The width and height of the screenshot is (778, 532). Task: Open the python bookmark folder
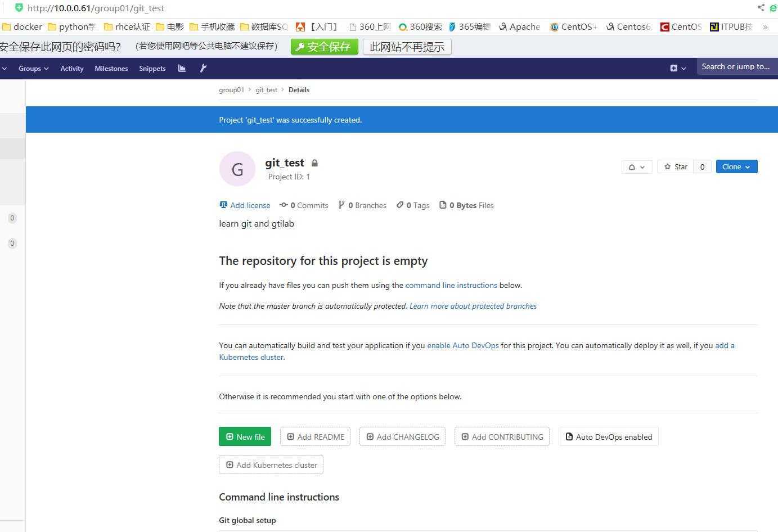tap(72, 26)
